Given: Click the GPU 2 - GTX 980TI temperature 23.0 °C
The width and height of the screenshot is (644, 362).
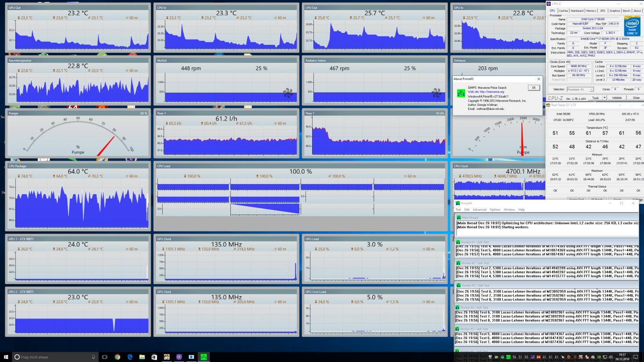Looking at the screenshot, I should [x=78, y=297].
